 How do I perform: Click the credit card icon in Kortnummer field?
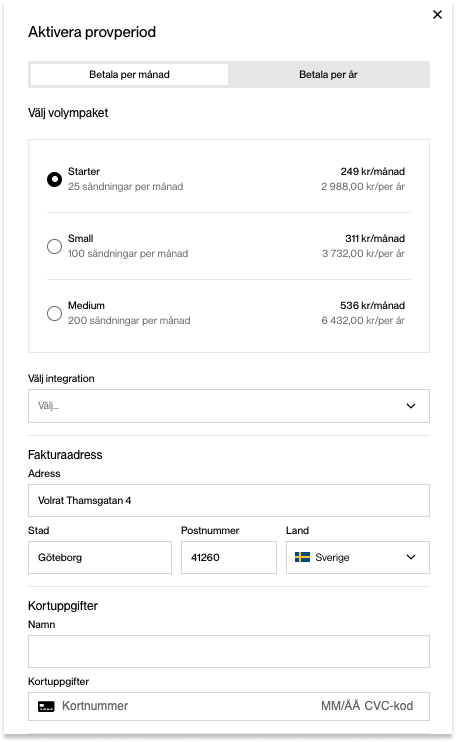(46, 706)
